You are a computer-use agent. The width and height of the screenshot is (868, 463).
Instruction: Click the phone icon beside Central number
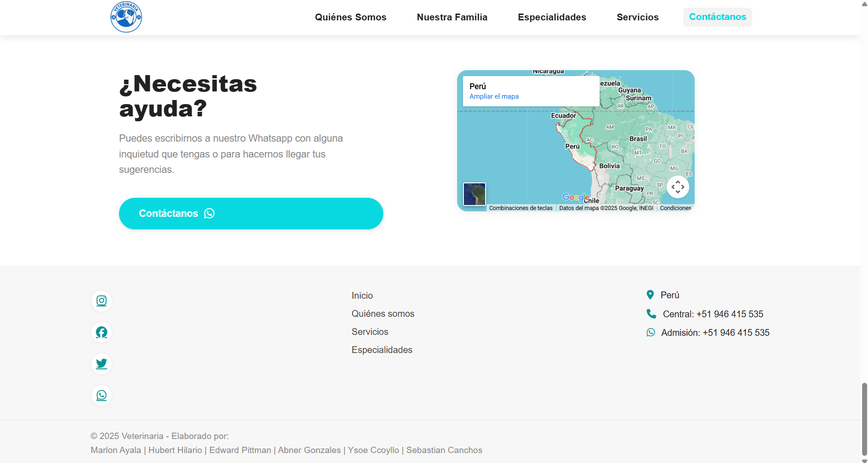point(651,314)
